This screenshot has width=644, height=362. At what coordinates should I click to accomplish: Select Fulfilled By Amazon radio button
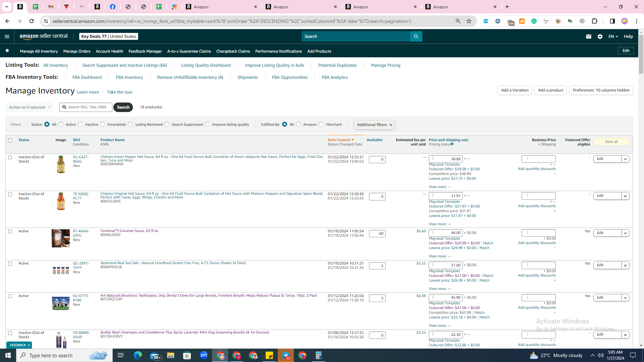click(299, 124)
